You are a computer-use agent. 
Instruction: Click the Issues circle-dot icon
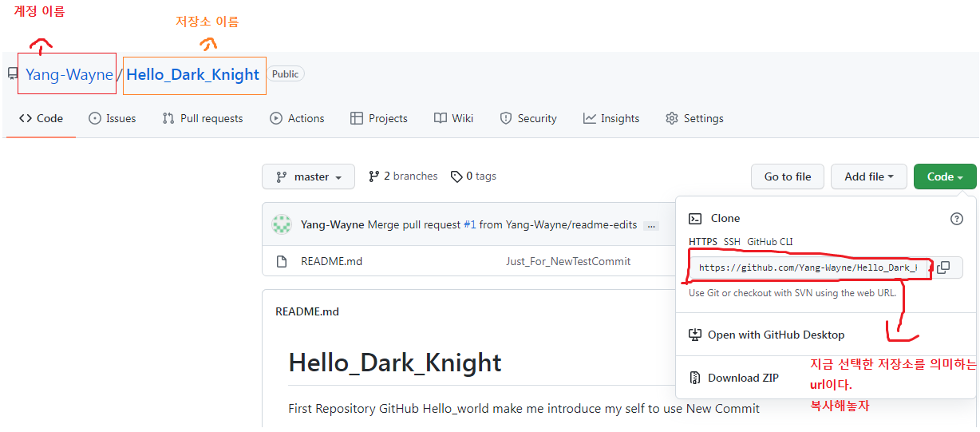tap(95, 118)
